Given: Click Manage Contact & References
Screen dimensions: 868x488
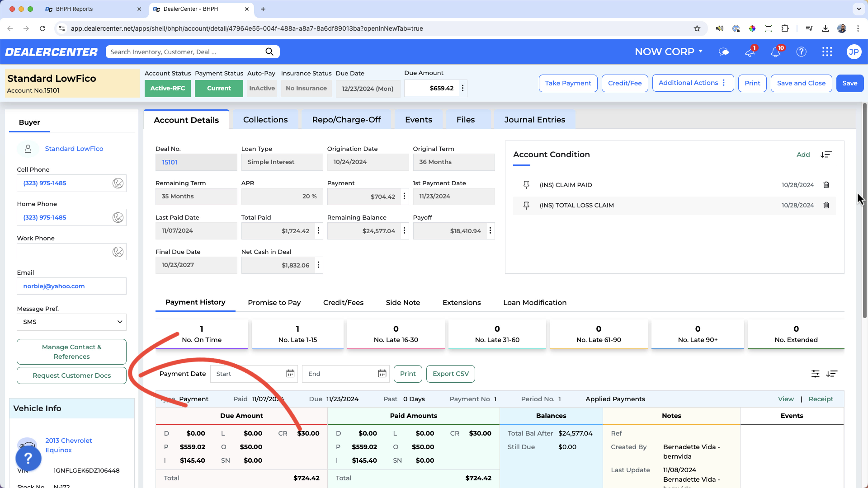Looking at the screenshot, I should pos(71,352).
